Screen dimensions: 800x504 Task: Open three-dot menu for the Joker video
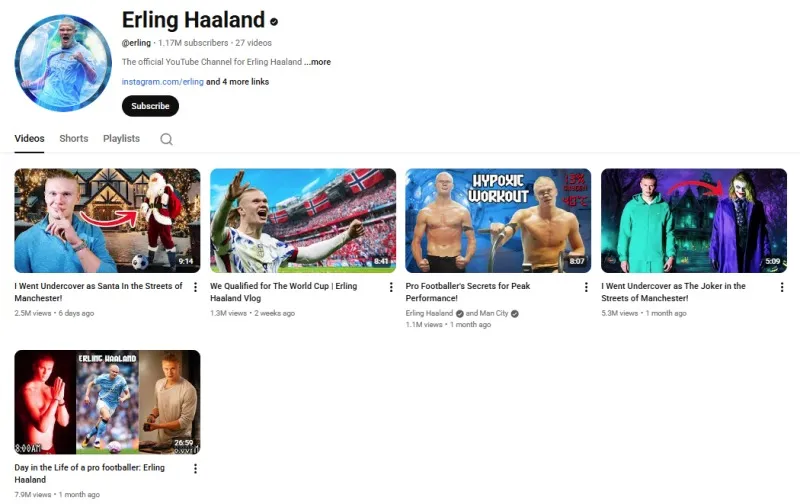(782, 287)
